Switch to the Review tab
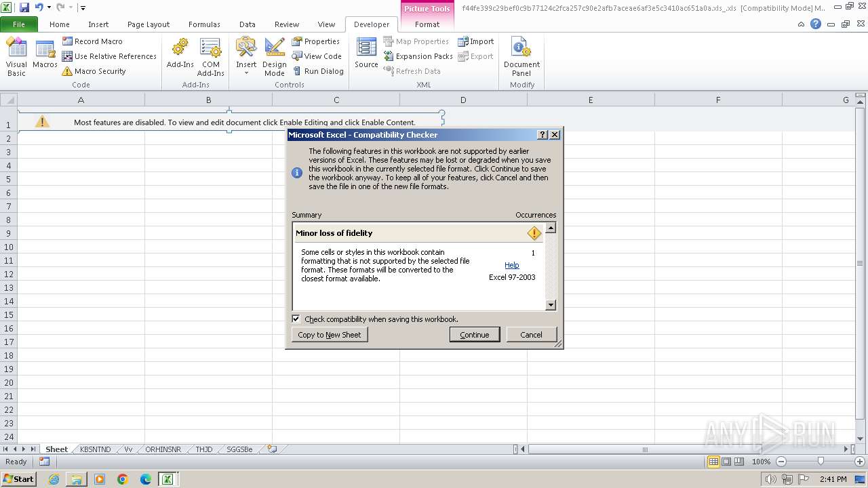 pyautogui.click(x=287, y=24)
